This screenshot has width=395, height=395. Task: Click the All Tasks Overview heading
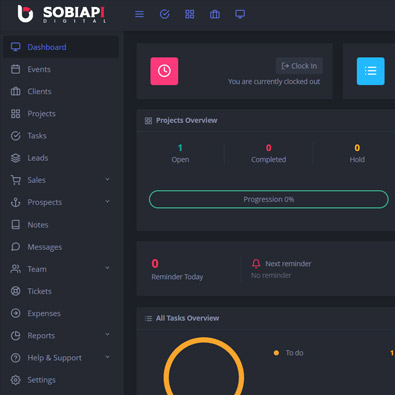point(187,318)
